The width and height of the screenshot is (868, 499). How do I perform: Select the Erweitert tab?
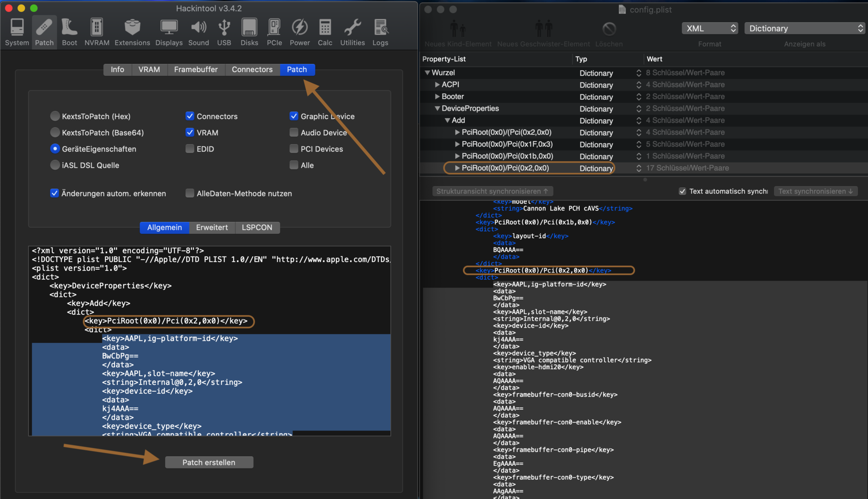click(212, 227)
